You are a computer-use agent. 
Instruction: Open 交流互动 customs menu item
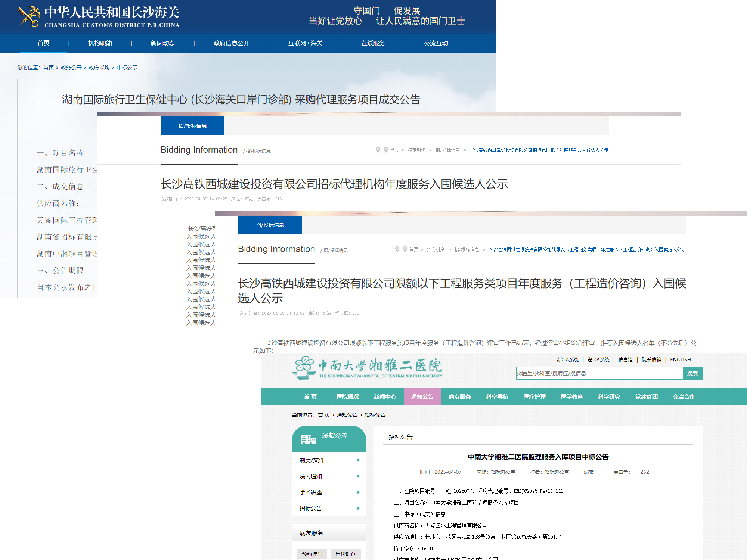(x=436, y=43)
